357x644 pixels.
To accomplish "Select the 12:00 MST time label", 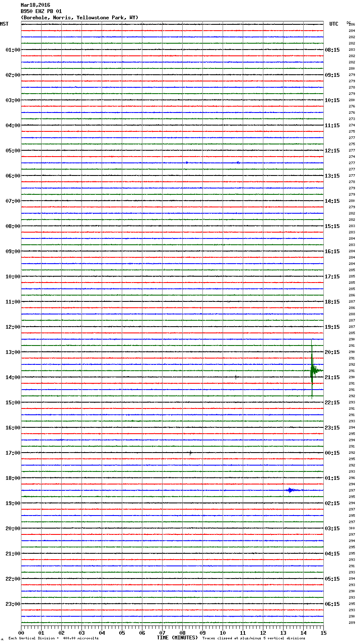I will [13, 327].
